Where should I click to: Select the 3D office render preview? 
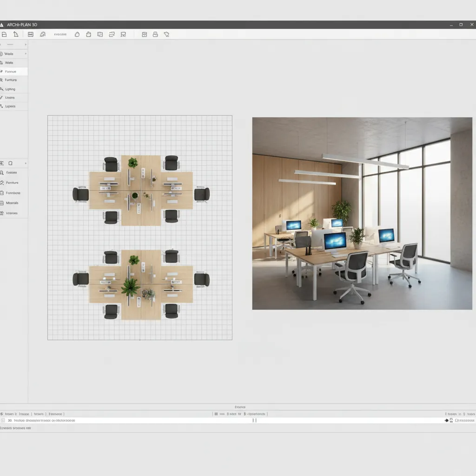coord(362,213)
